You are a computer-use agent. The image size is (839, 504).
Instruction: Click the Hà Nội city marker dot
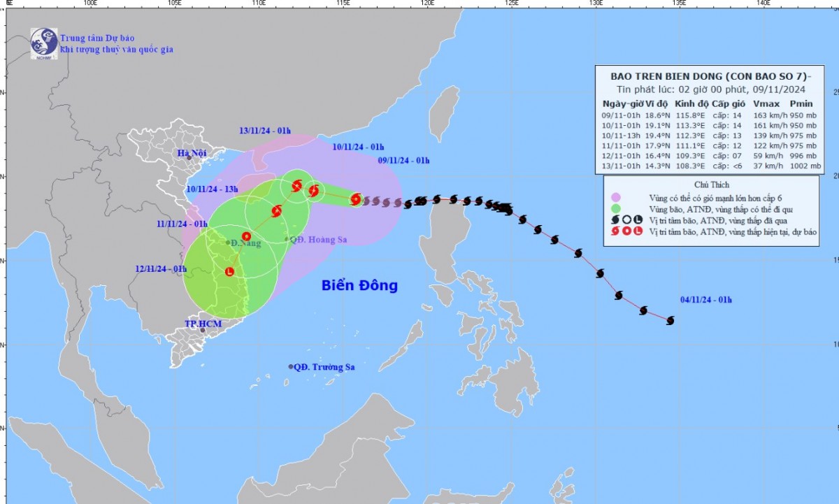[189, 158]
